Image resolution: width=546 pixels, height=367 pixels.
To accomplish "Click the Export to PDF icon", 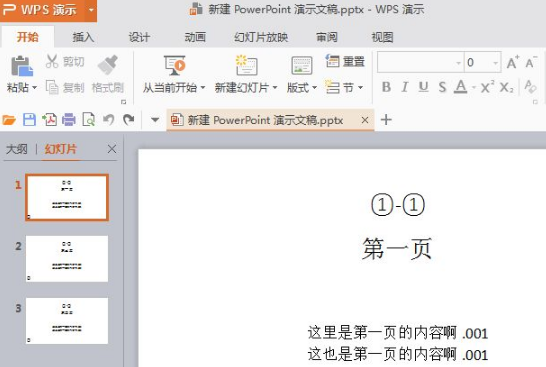I will pos(49,120).
